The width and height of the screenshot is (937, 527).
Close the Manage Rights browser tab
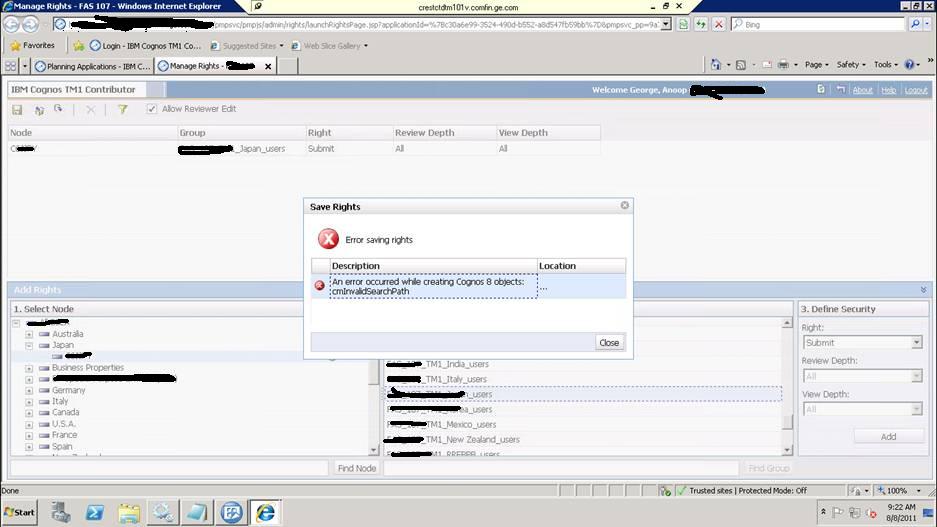point(268,66)
